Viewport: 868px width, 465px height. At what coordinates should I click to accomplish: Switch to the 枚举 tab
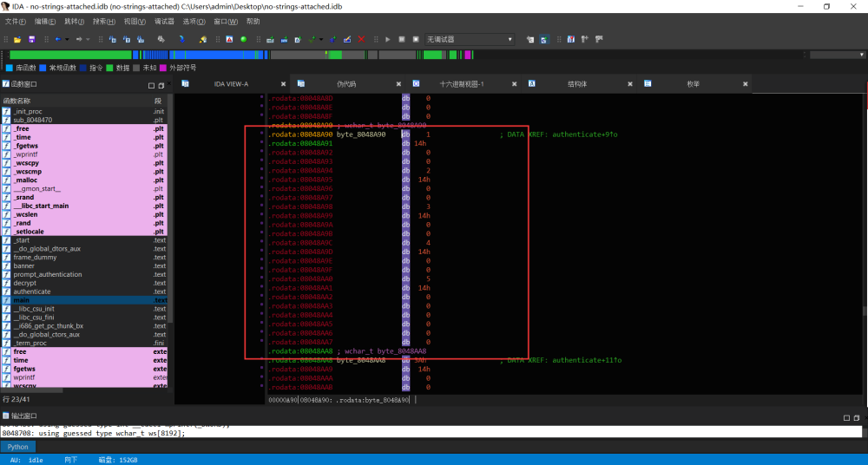coord(693,84)
